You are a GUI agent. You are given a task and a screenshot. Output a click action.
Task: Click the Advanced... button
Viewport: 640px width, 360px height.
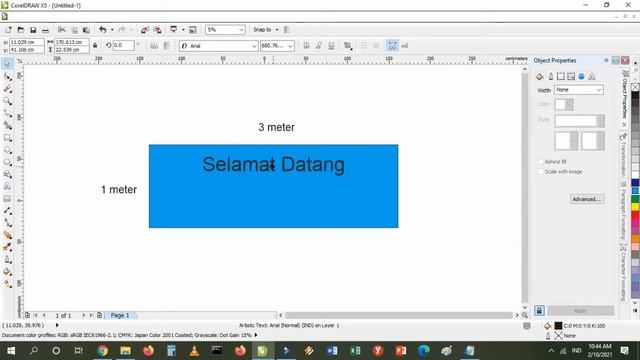(x=587, y=199)
